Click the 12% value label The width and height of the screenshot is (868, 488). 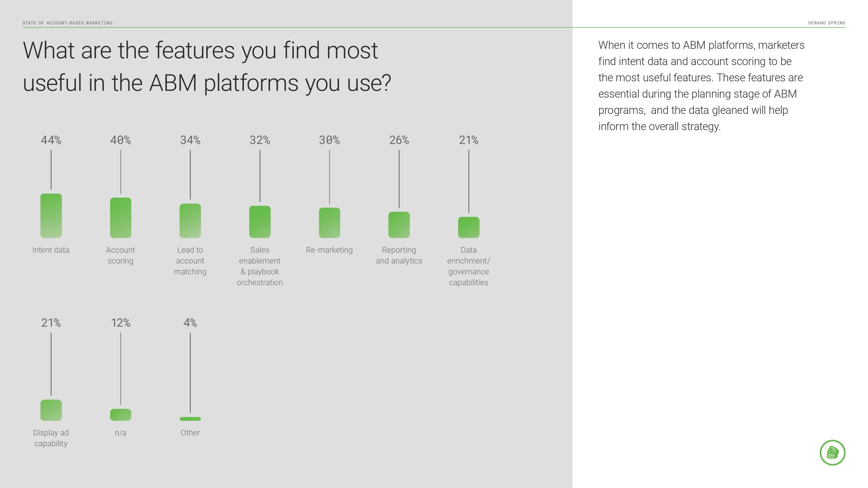121,323
